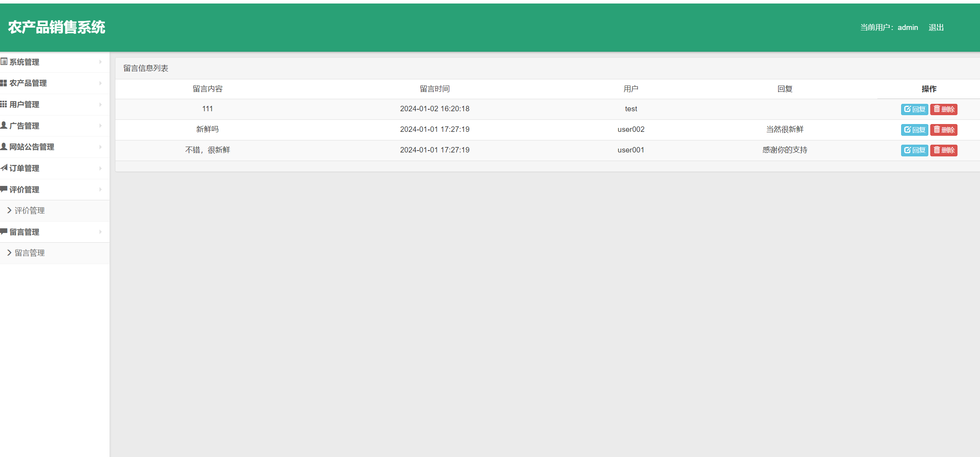Reply to the 新鲜吗 message
This screenshot has height=457, width=980.
914,130
